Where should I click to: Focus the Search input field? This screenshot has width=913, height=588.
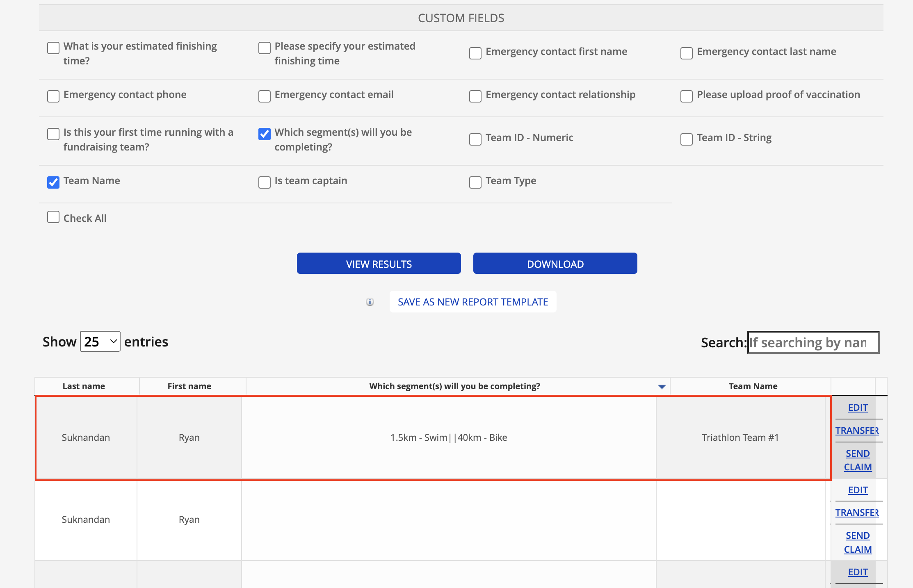coord(813,342)
